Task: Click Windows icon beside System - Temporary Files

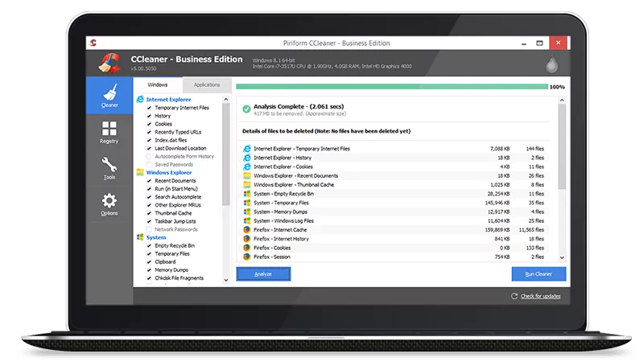Action: (247, 203)
